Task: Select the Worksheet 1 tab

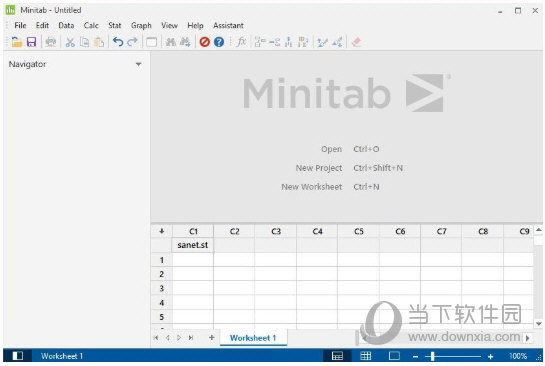Action: [253, 338]
